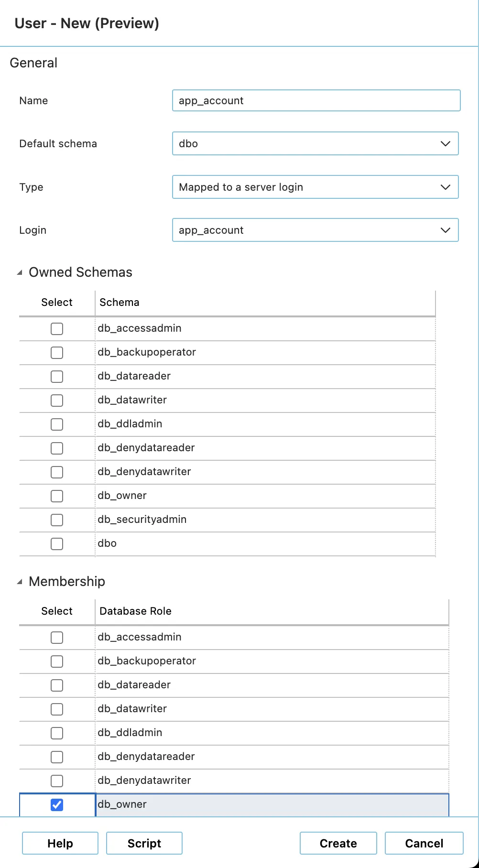Check db_datareader in Owned Schemas
The width and height of the screenshot is (479, 868).
pos(57,377)
